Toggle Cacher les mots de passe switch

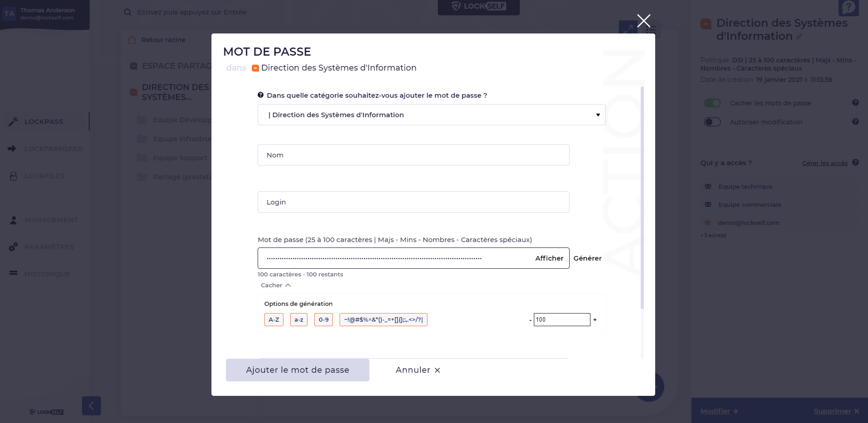click(x=712, y=103)
